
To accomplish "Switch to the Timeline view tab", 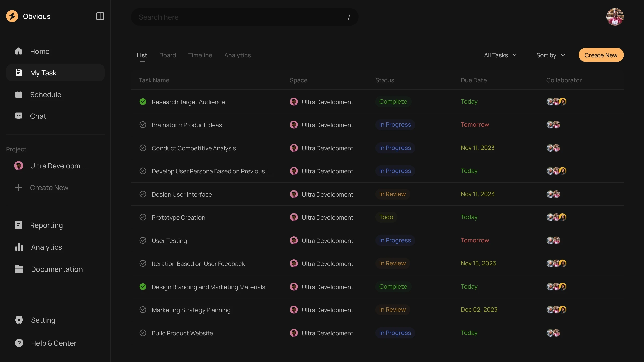I will (200, 54).
